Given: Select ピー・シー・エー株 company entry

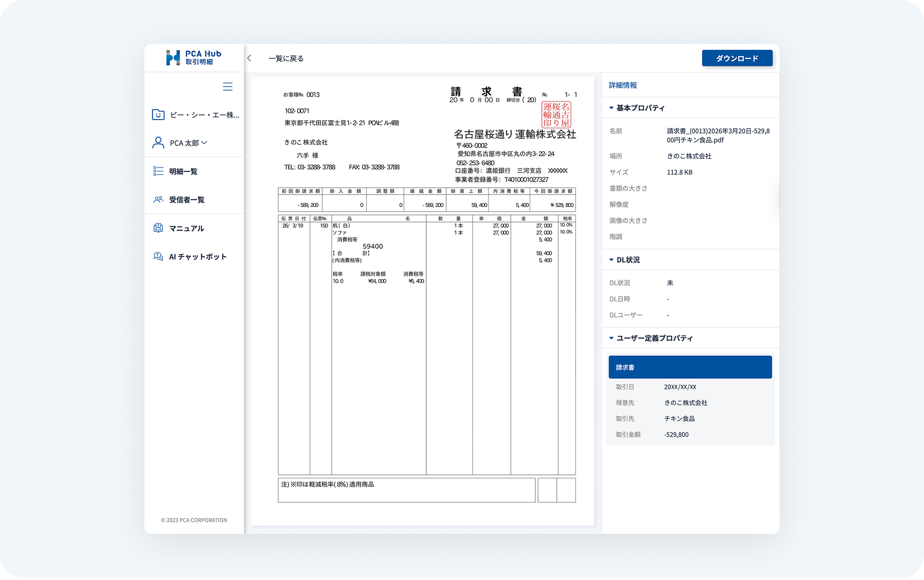Looking at the screenshot, I should pos(204,115).
